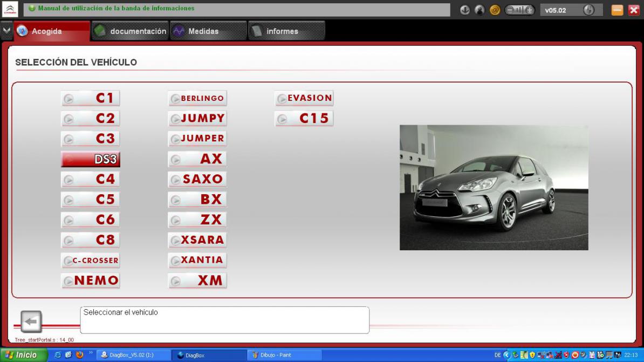Switch to Dibujo - Paint taskbar window
The height and width of the screenshot is (362, 644).
click(285, 355)
